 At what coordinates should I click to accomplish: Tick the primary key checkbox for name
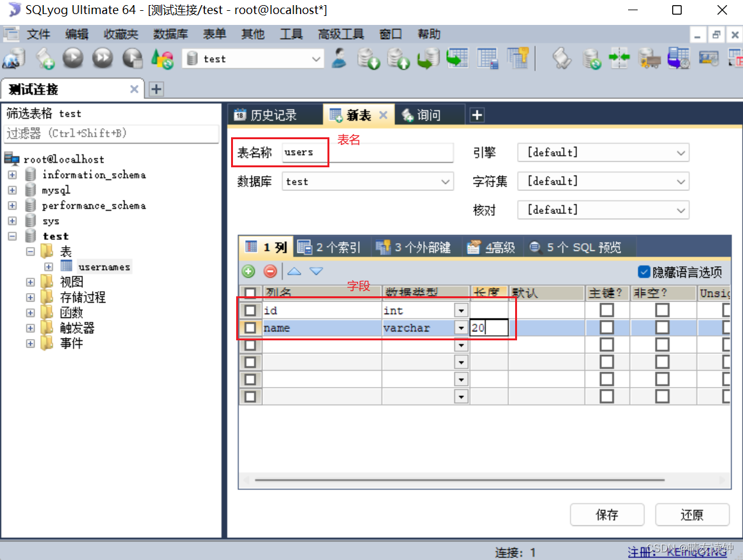pyautogui.click(x=607, y=328)
